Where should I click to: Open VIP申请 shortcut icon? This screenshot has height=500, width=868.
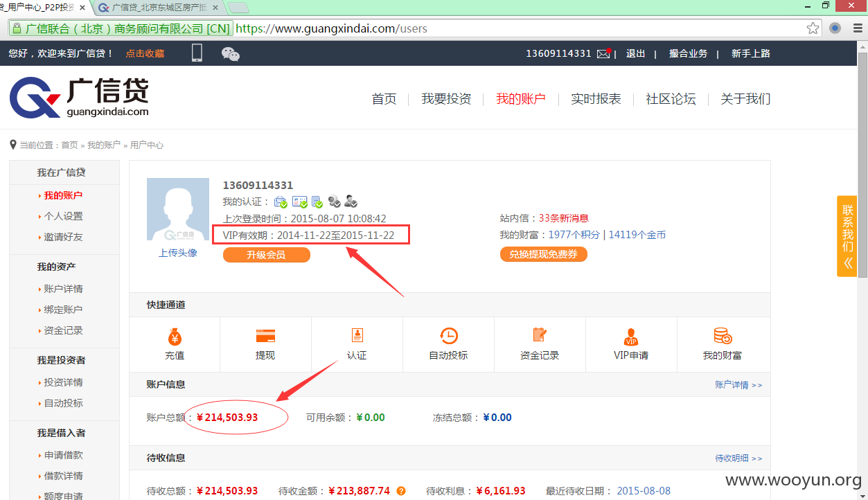[631, 337]
